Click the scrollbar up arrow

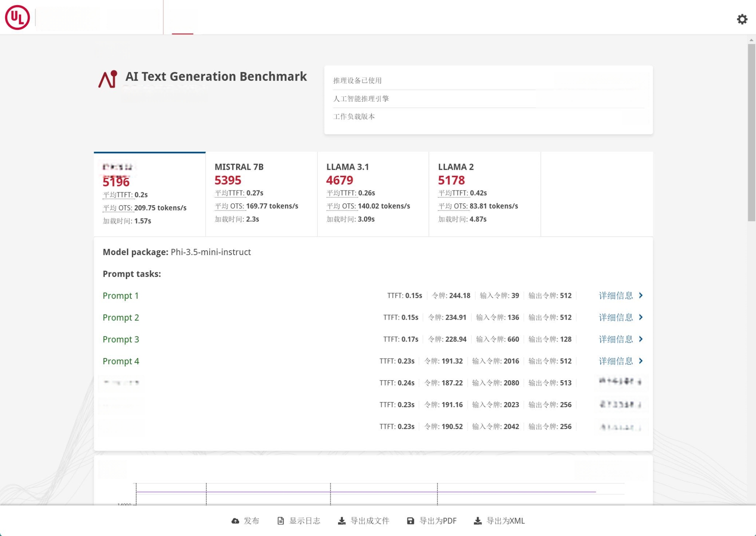coord(751,40)
